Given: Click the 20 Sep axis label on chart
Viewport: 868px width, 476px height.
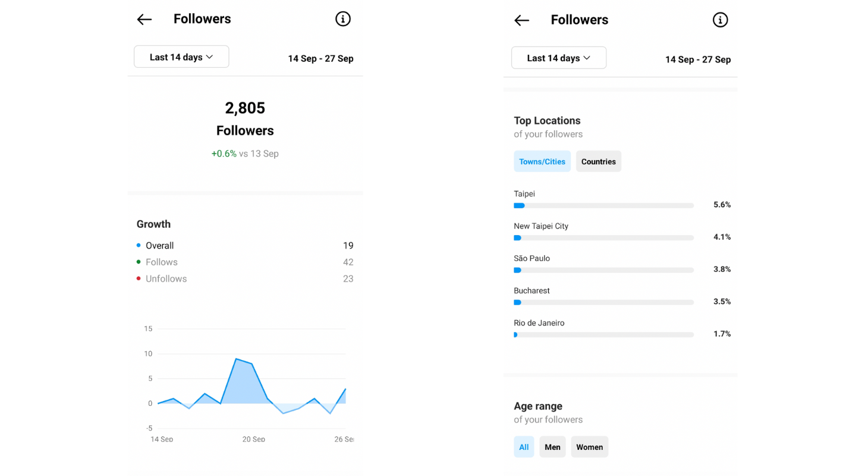Looking at the screenshot, I should coord(254,439).
